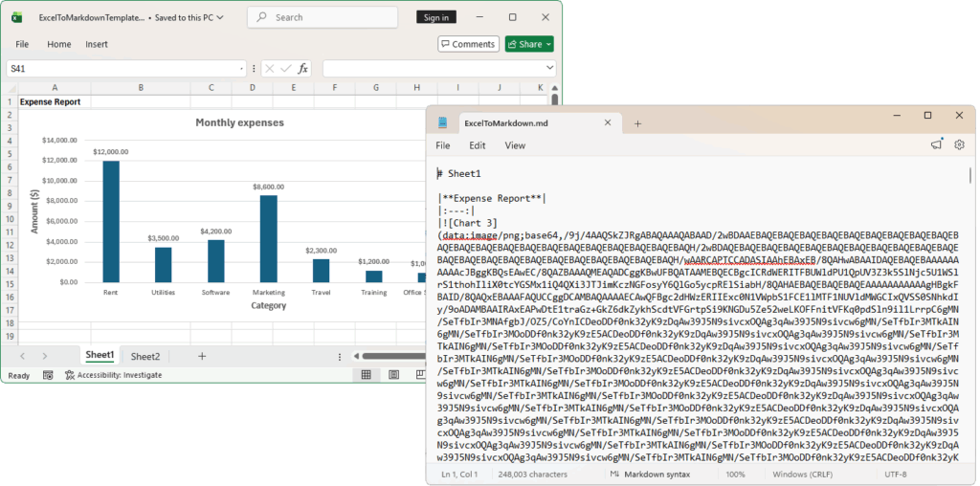The height and width of the screenshot is (486, 980).
Task: Switch to the Home ribbon tab
Action: (58, 44)
